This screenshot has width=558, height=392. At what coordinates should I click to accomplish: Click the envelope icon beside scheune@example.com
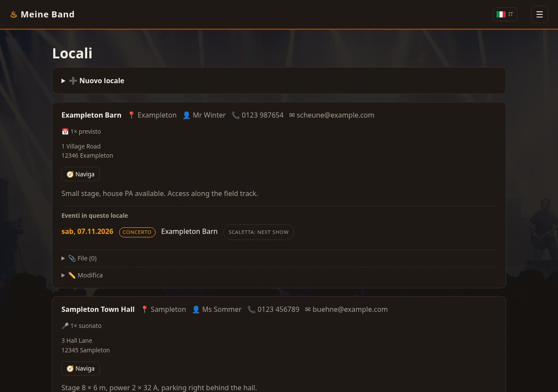pyautogui.click(x=292, y=115)
